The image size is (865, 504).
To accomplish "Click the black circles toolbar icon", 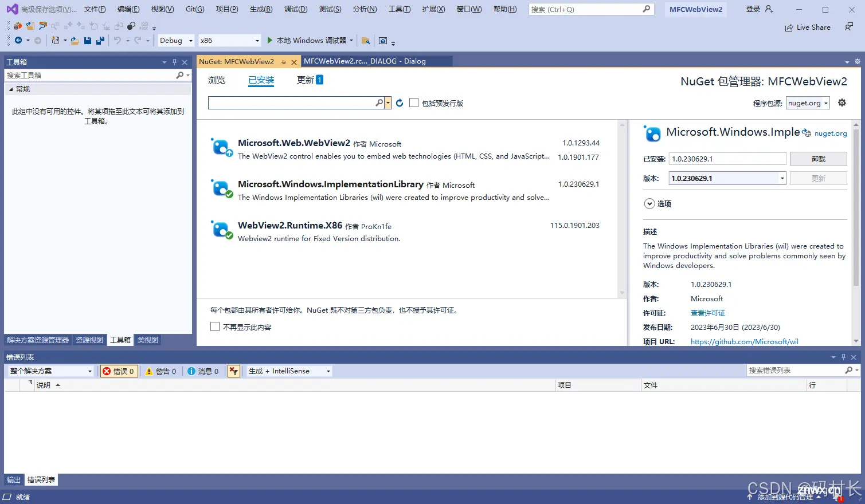I will tap(131, 26).
